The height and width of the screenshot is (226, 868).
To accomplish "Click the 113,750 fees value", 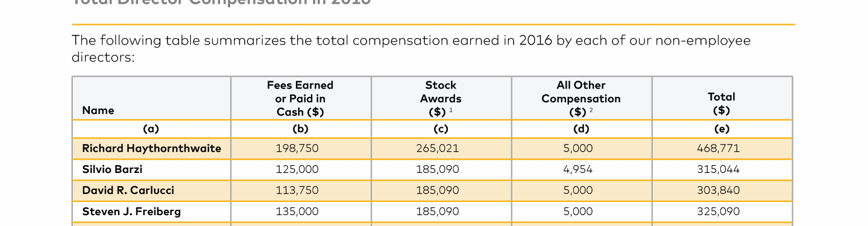I will coord(297,190).
